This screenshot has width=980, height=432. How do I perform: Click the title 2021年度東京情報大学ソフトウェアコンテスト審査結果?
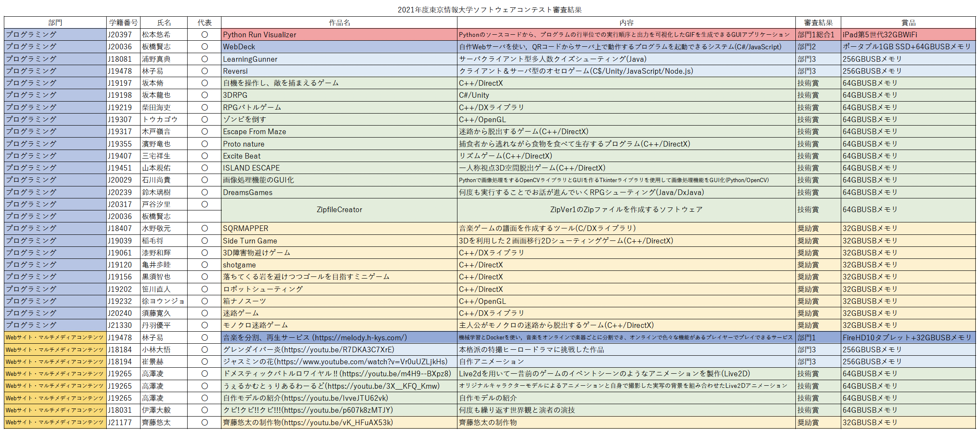(490, 9)
